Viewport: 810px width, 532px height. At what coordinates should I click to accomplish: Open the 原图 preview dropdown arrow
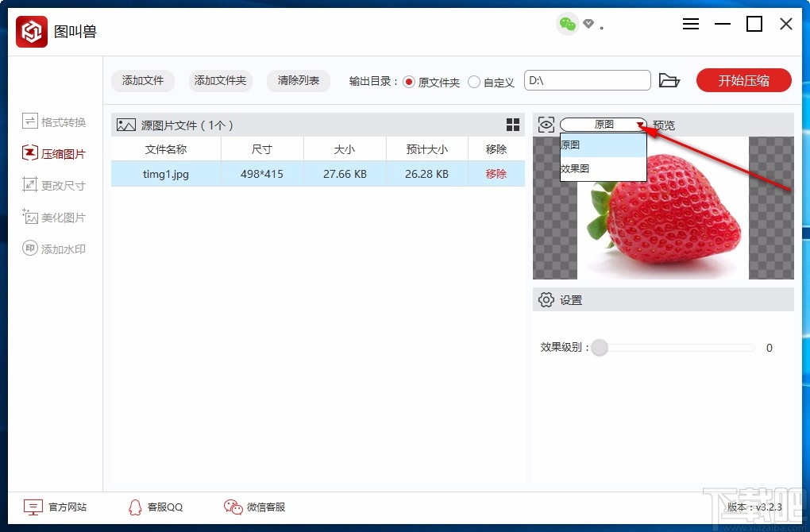pos(639,125)
